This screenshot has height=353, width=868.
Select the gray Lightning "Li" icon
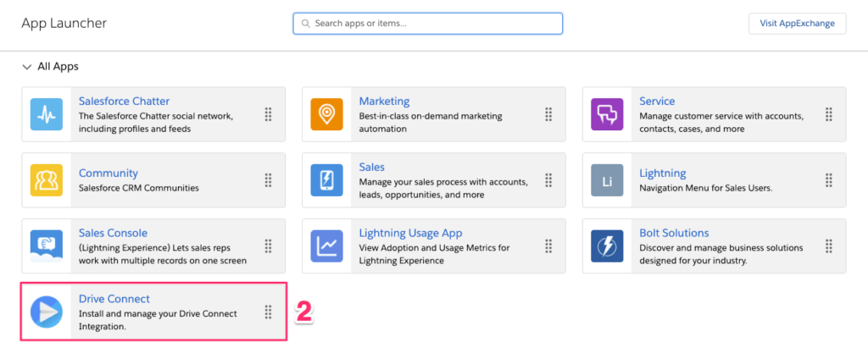pos(607,180)
